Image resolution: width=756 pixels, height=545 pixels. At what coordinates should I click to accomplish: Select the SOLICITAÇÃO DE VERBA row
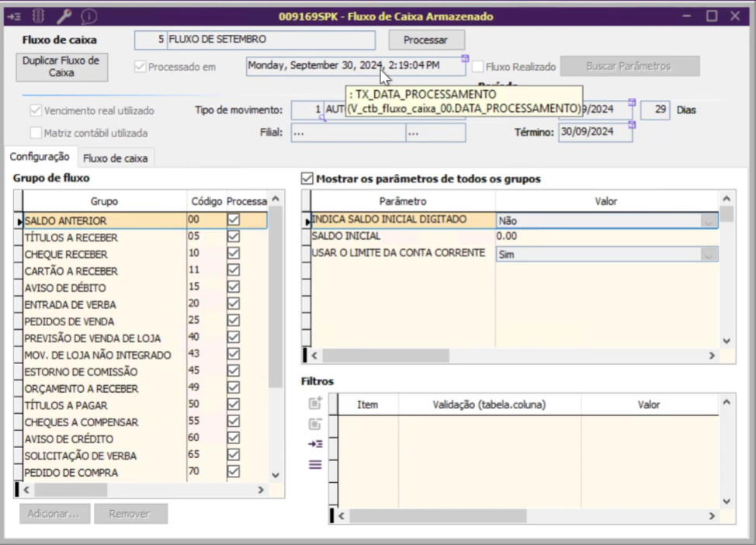point(144,456)
